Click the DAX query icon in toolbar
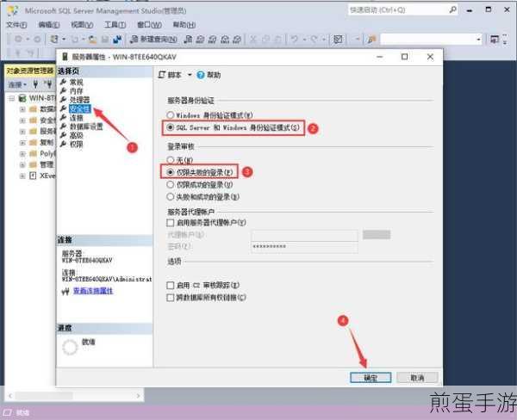 click(x=237, y=40)
